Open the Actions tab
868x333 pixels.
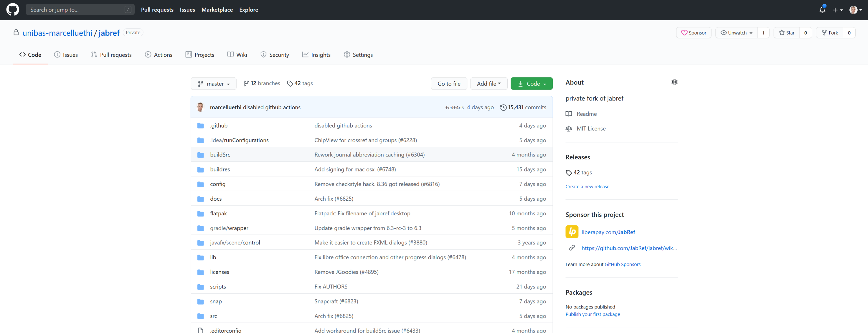point(159,55)
